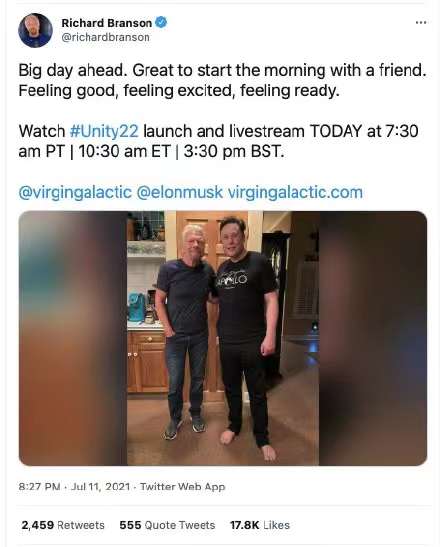Open the @elonmusk mention
This screenshot has width=440, height=547.
(180, 193)
